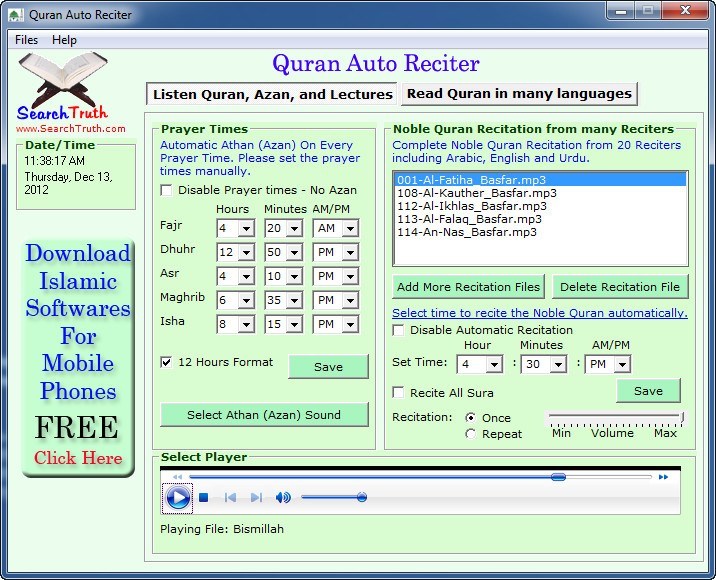Open the Help menu

64,40
